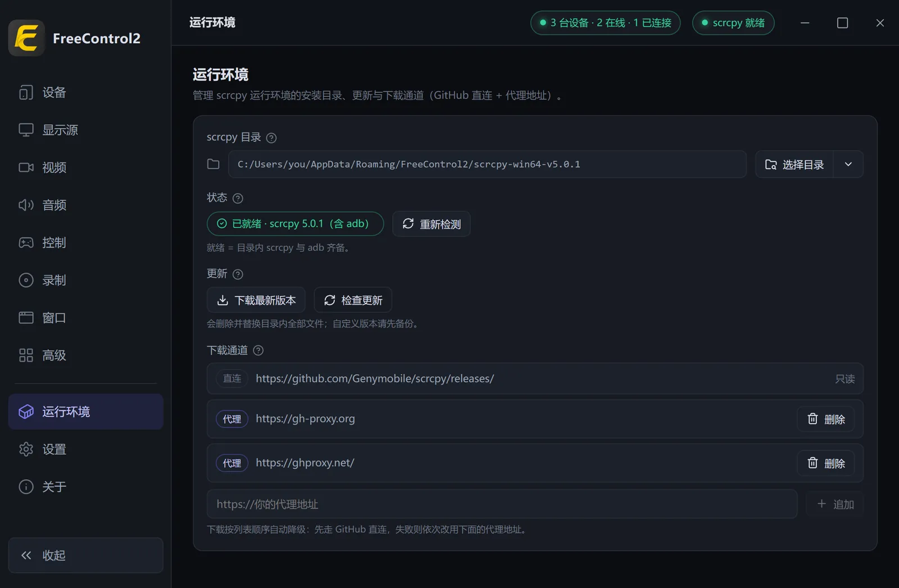The width and height of the screenshot is (899, 588).
Task: Click help icon next to 下载通道
Action: coord(258,350)
